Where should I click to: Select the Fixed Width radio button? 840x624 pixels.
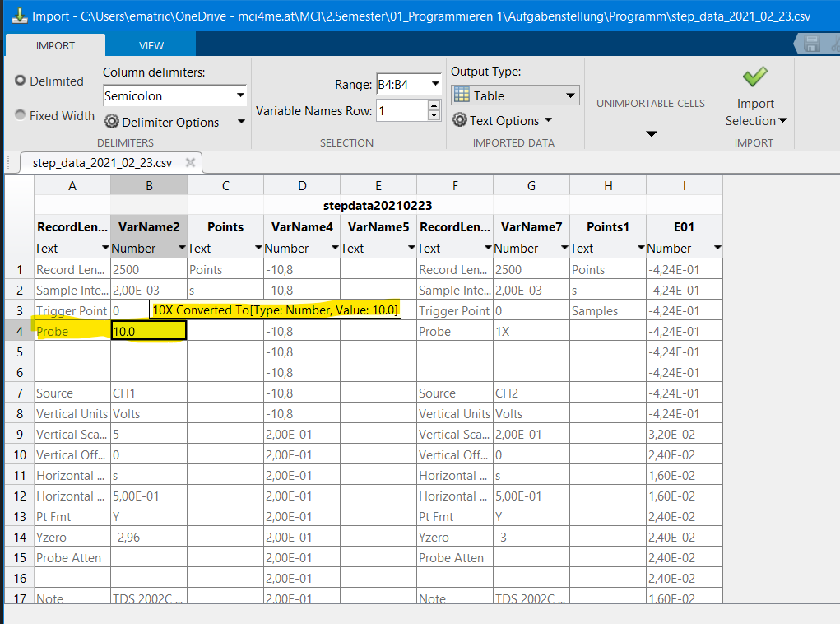(21, 115)
